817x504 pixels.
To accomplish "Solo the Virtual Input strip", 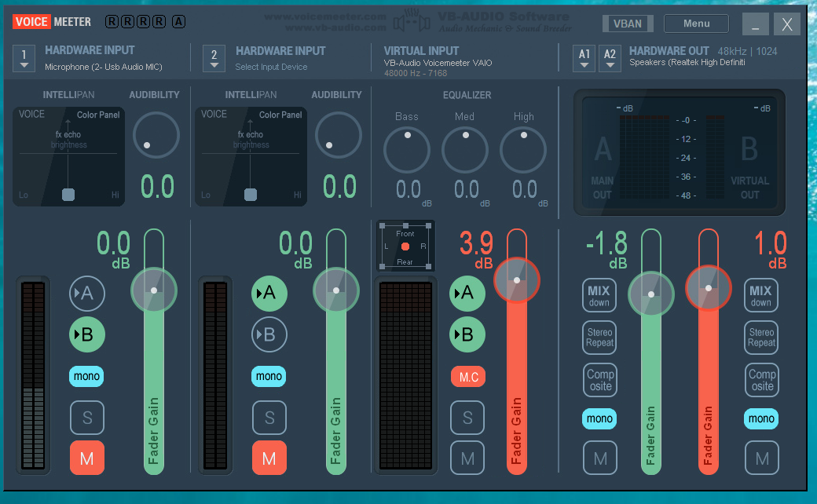I will (x=467, y=418).
